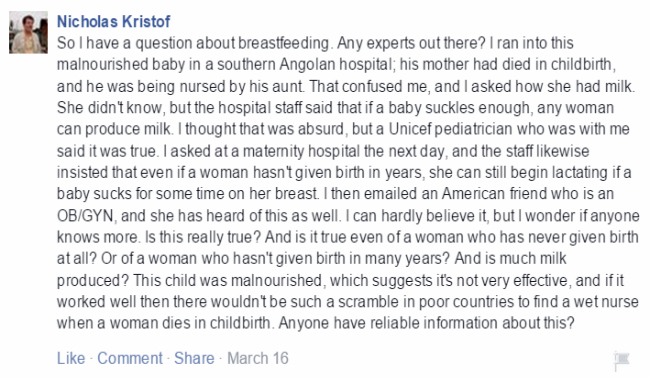
Task: Click the Comment link
Action: tap(130, 358)
